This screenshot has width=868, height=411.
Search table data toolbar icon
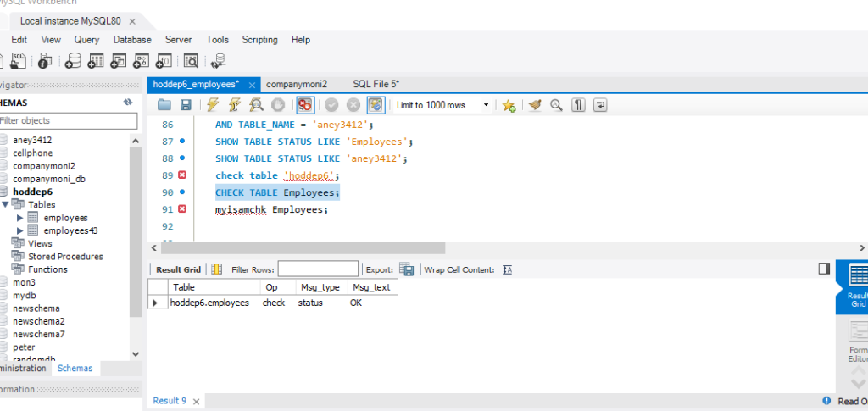(x=191, y=60)
